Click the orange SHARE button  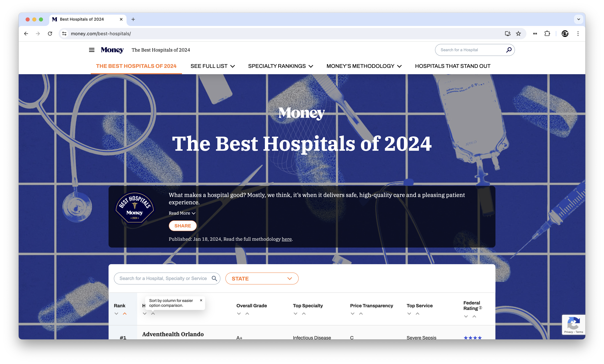183,226
